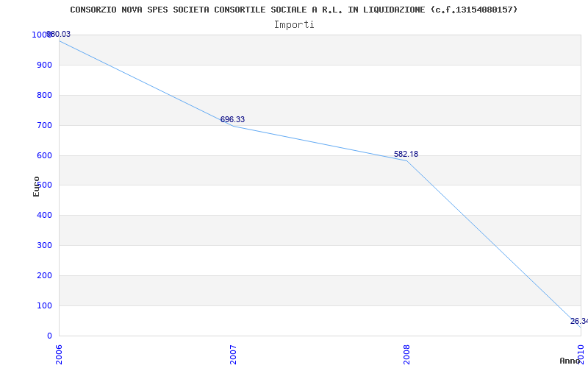Click the 700 y-axis tick label
Screen dimensions: 588x368
44,125
